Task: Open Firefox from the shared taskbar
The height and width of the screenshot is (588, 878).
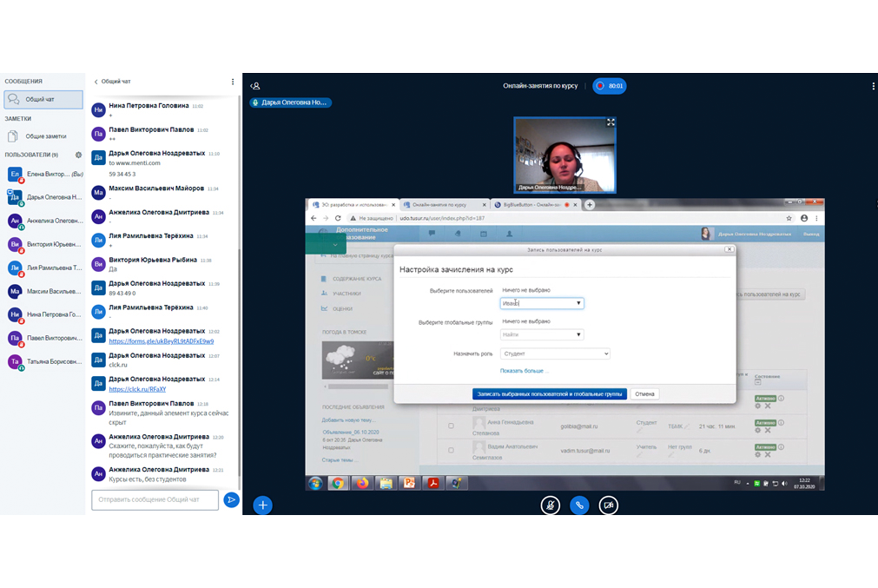Action: click(x=362, y=483)
